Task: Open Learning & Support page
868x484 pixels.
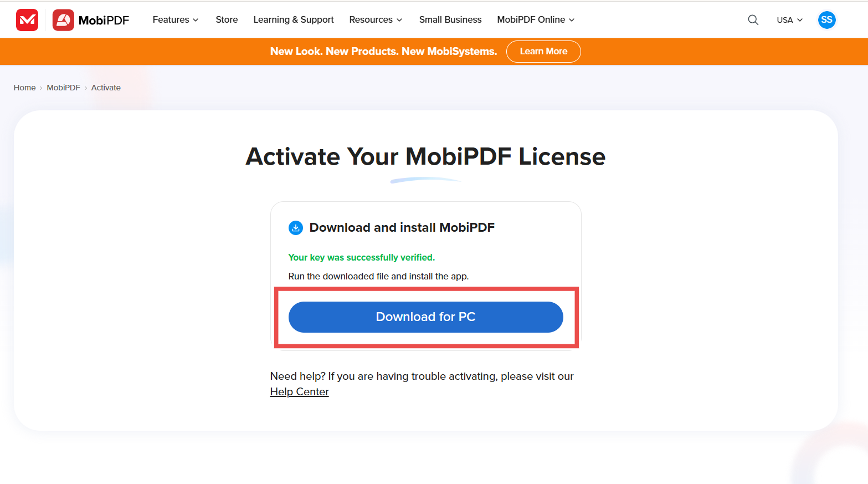Action: point(294,20)
